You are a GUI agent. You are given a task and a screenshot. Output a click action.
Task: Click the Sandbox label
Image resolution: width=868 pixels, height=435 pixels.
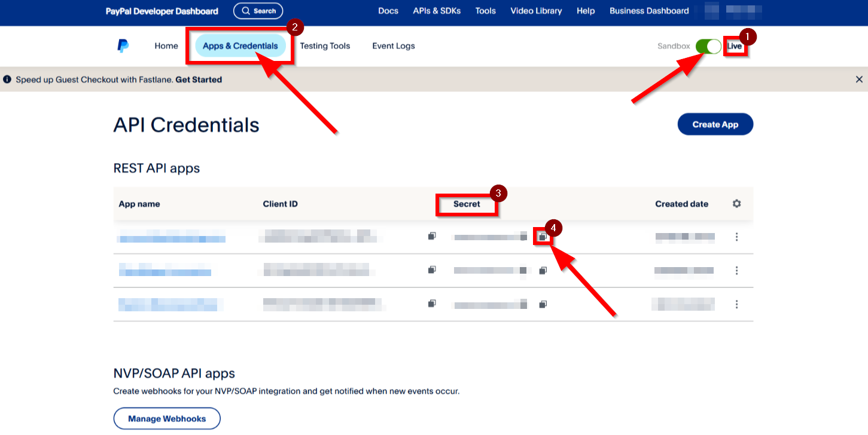pyautogui.click(x=674, y=46)
